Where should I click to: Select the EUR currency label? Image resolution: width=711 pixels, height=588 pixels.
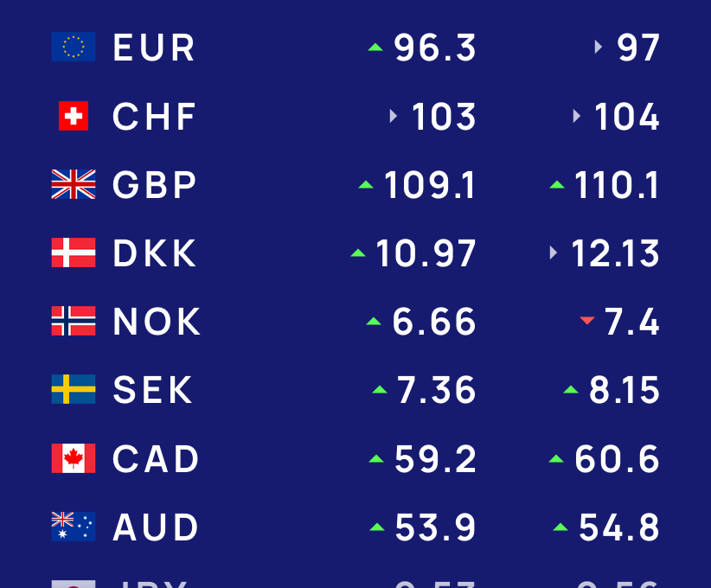point(154,48)
